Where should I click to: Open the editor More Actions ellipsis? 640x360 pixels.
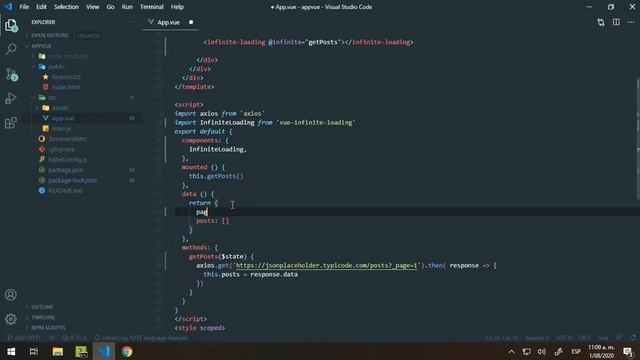631,22
